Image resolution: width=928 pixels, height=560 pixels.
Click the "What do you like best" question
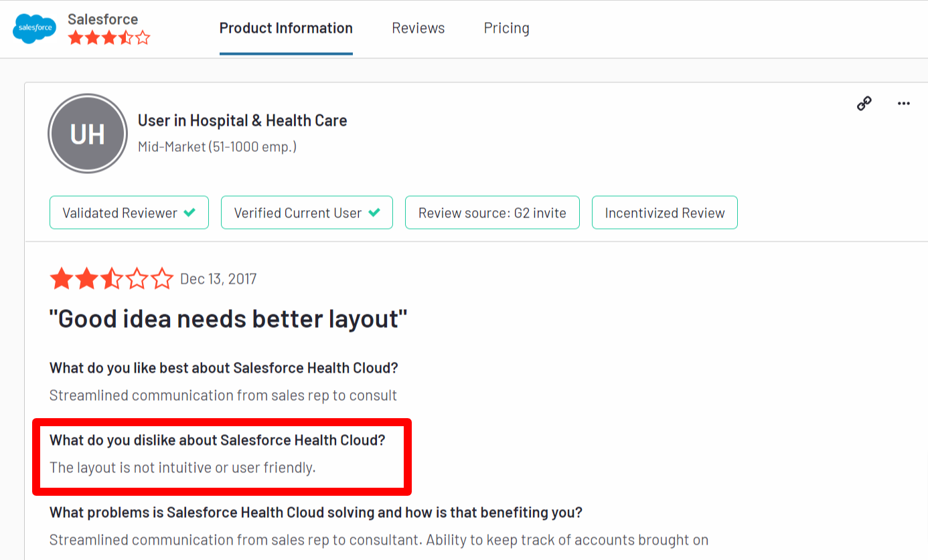[x=224, y=368]
